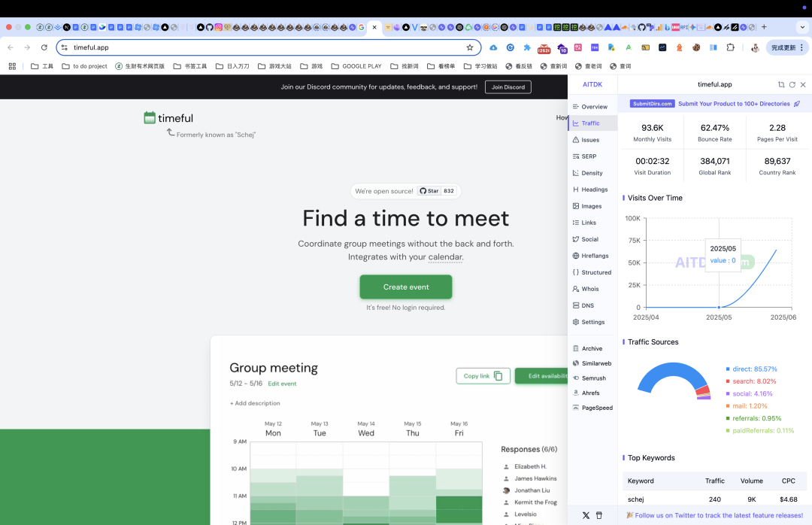Select the Traffic section in AITDK
Screen dimensions: 812x525
(x=592, y=123)
